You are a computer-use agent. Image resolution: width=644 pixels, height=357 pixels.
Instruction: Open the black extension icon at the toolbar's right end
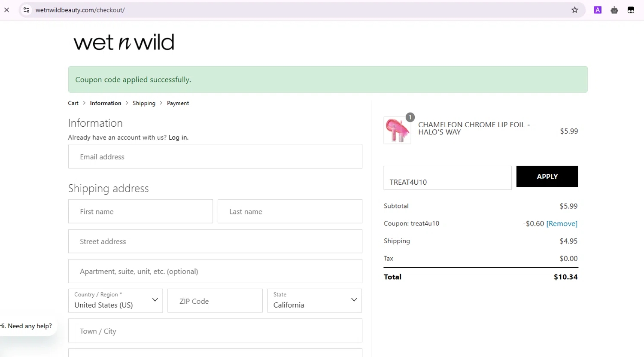pyautogui.click(x=631, y=10)
